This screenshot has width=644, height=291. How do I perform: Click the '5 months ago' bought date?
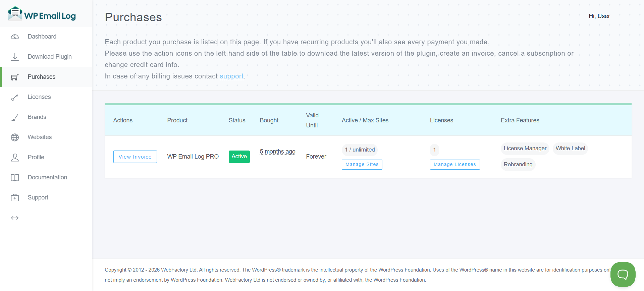click(x=277, y=152)
